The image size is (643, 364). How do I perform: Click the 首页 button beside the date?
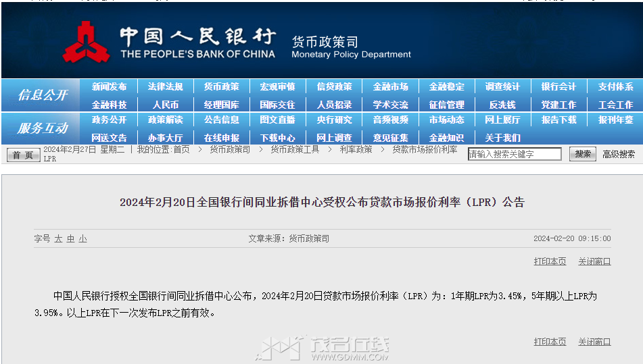(23, 155)
